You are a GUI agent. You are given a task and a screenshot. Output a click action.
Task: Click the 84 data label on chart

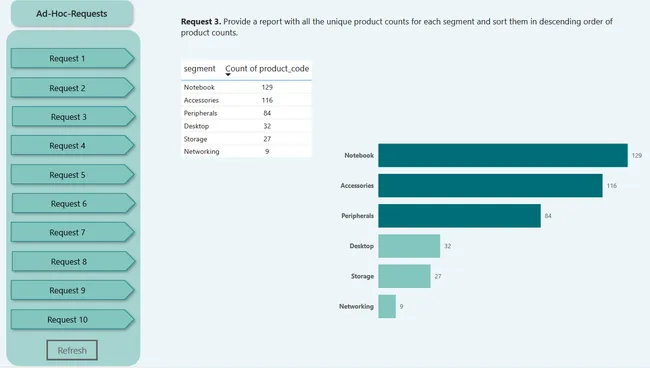(x=548, y=216)
